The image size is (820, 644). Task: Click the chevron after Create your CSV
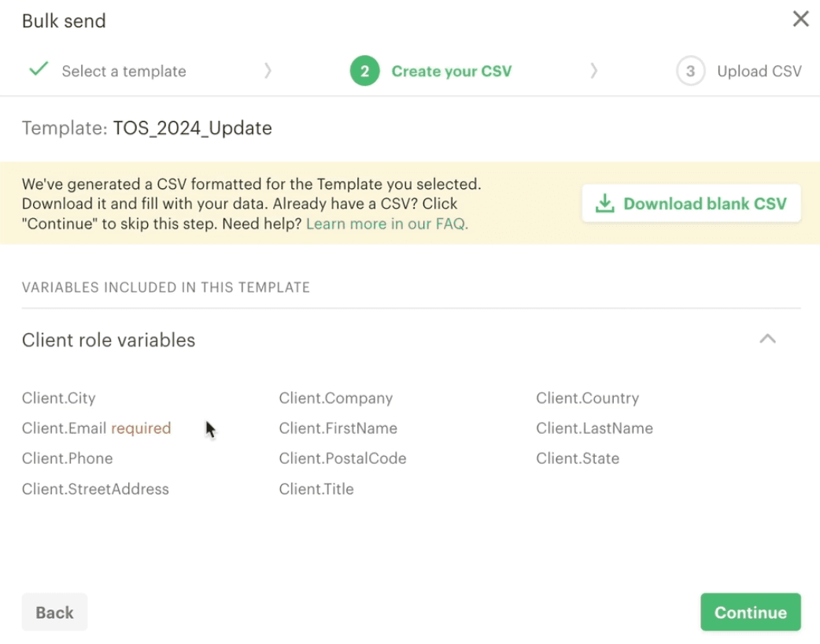click(x=593, y=71)
